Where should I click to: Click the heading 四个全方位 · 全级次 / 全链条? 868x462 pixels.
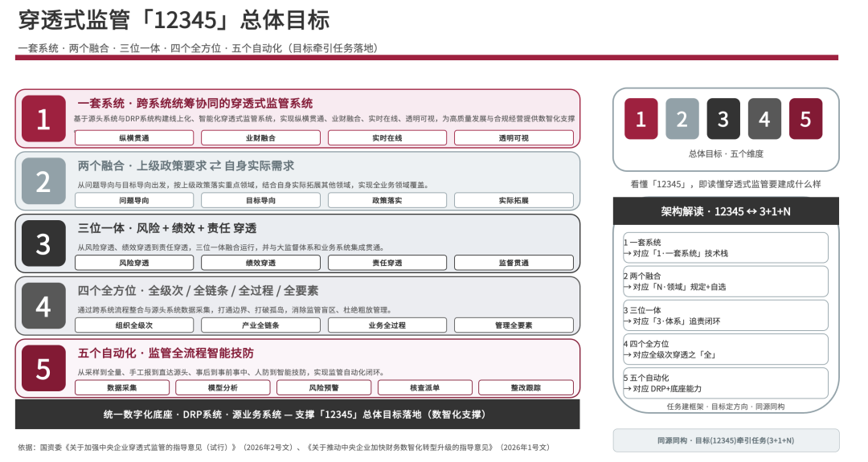(x=199, y=291)
